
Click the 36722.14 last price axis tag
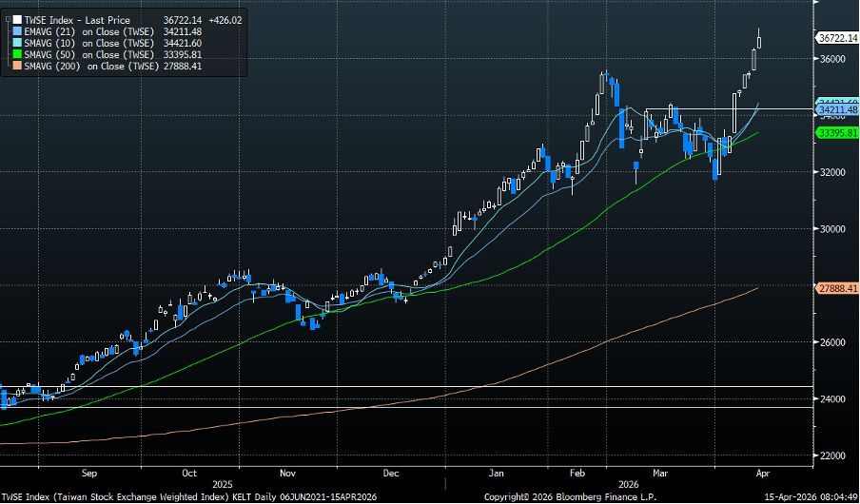tap(837, 38)
